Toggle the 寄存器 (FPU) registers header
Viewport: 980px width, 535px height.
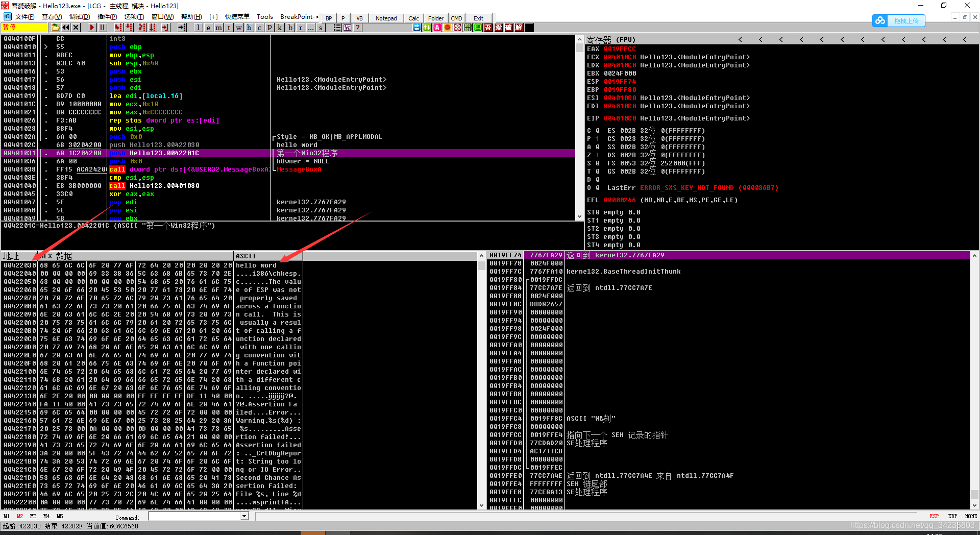[611, 39]
